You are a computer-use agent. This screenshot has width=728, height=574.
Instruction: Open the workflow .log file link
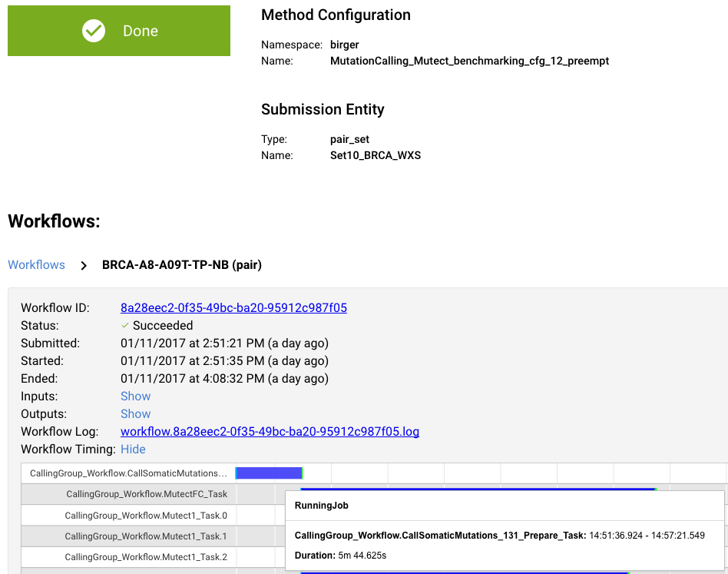point(270,431)
